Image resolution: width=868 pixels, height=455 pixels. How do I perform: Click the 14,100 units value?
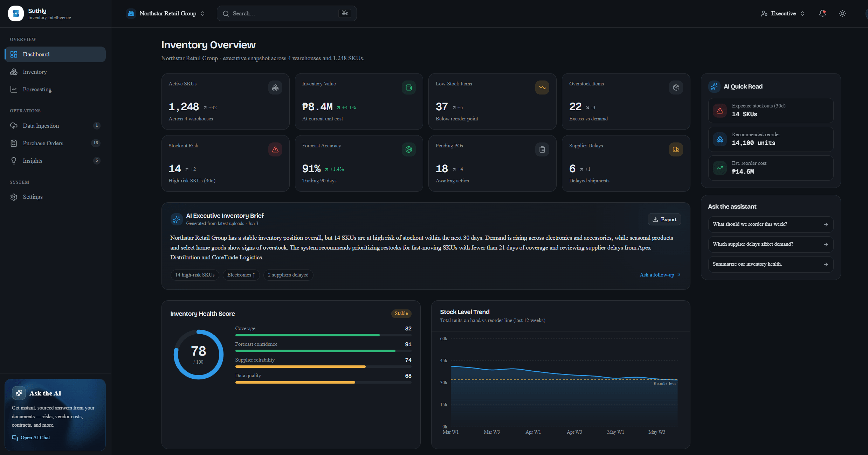coord(753,143)
